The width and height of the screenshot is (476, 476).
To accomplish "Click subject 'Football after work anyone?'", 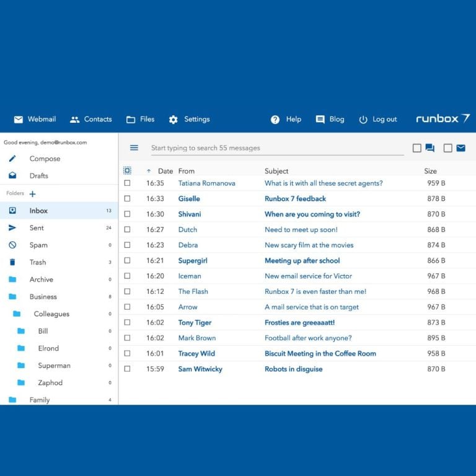I will click(x=308, y=338).
